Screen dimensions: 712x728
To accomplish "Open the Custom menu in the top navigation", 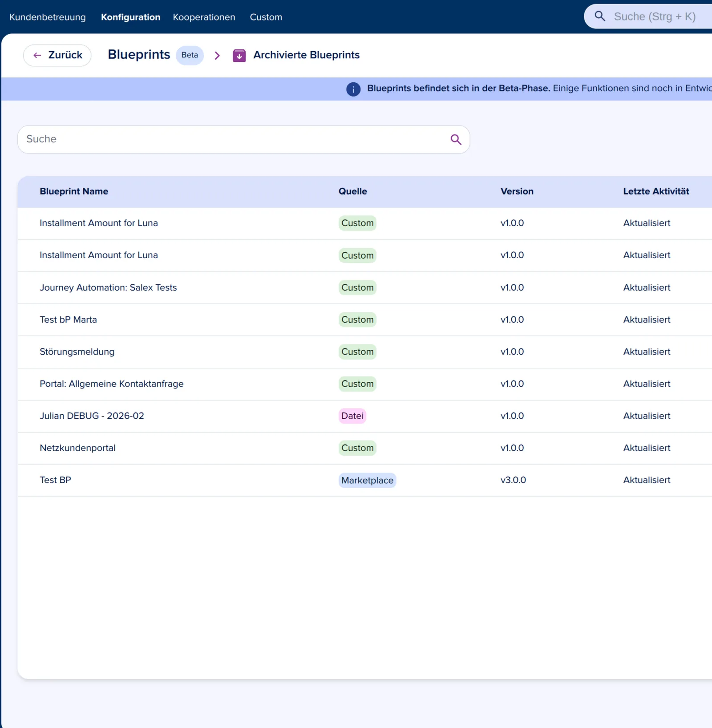I will click(x=266, y=17).
